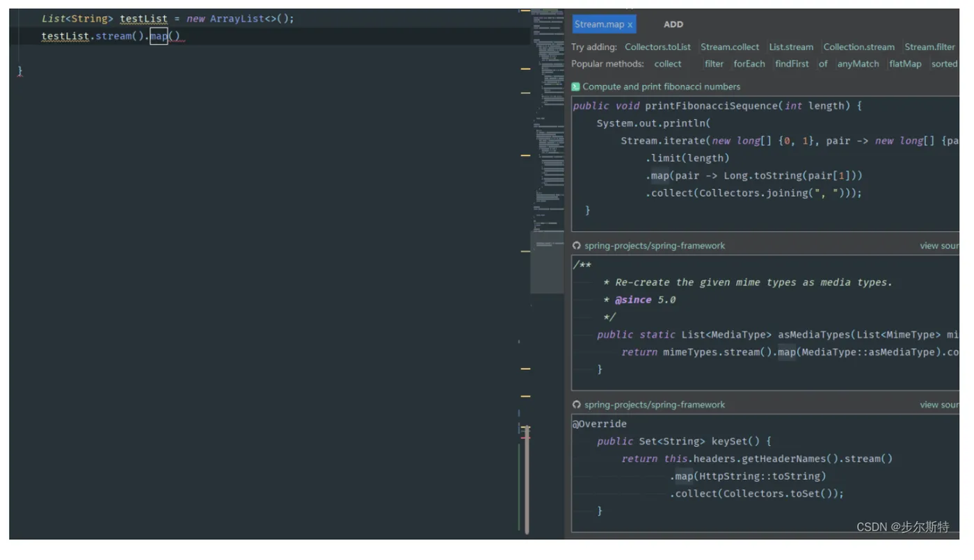Open 'Compute and print fibonacci numbers' title

(x=661, y=87)
